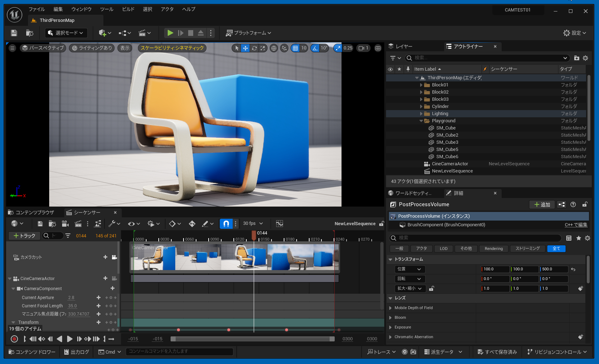599x364 pixels.
Task: Save the current level with disk icon
Action: 14,33
